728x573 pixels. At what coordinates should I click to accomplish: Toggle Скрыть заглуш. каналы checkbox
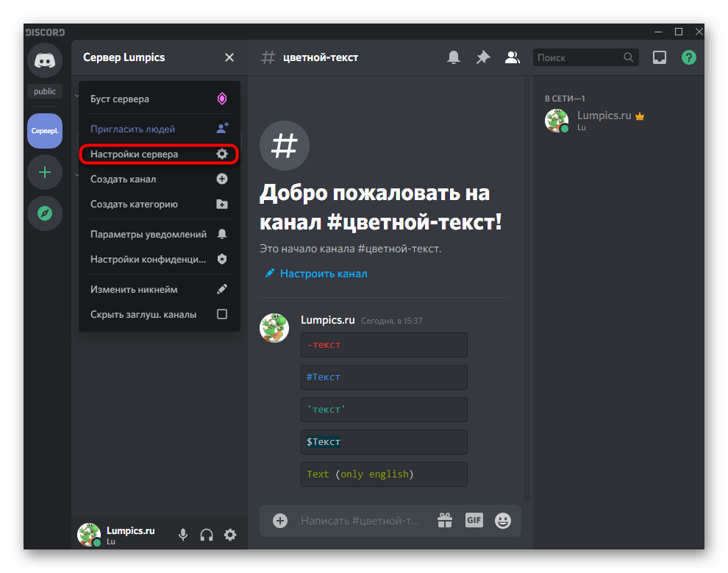pyautogui.click(x=222, y=314)
